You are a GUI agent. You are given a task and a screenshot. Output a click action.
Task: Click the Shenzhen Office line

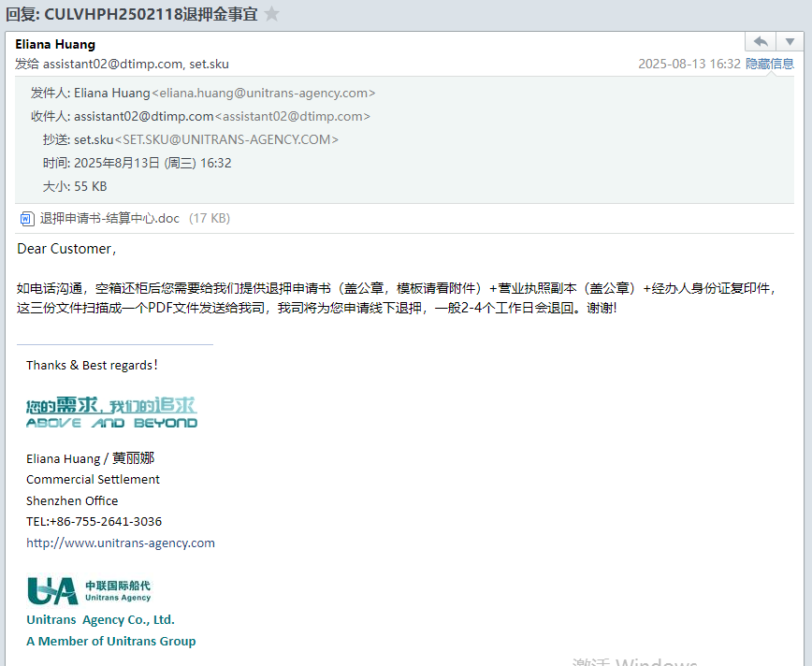[x=72, y=500]
